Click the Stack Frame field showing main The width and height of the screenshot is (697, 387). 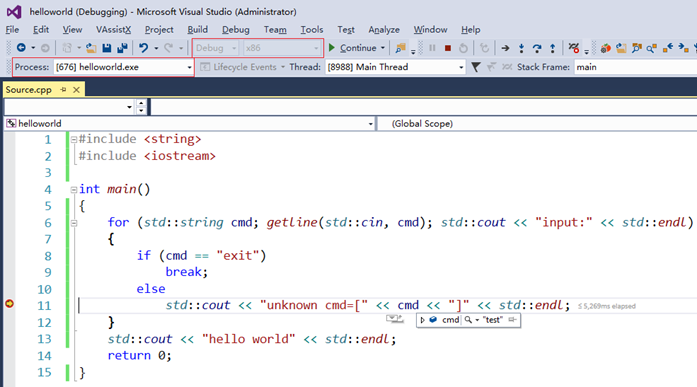pyautogui.click(x=636, y=67)
